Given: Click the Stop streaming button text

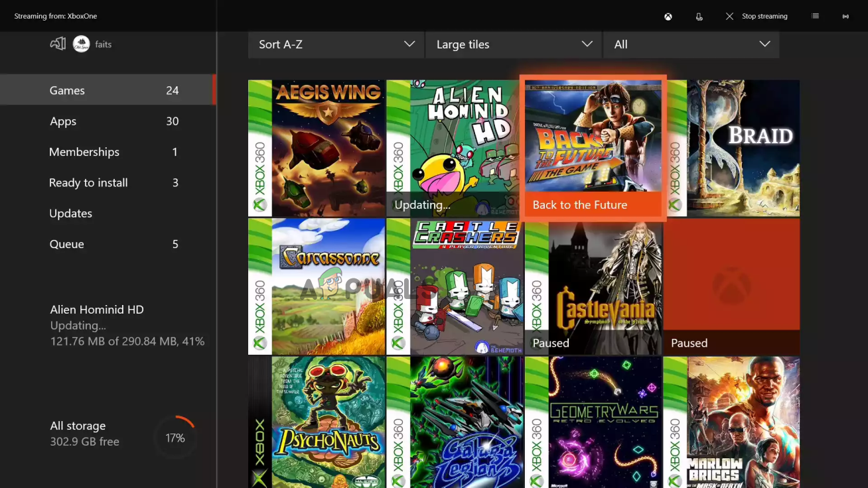Looking at the screenshot, I should pyautogui.click(x=764, y=17).
